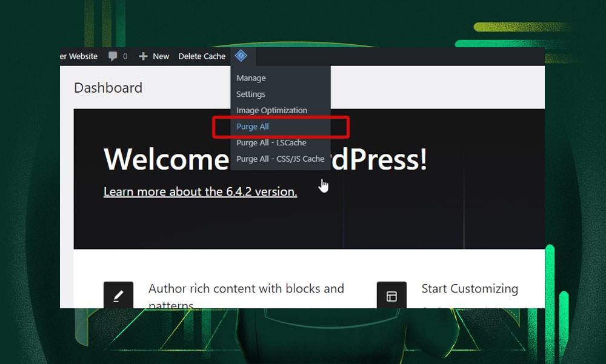Open the Learn more about 6.4.2 link
Screen dimensions: 606x364
[200, 192]
